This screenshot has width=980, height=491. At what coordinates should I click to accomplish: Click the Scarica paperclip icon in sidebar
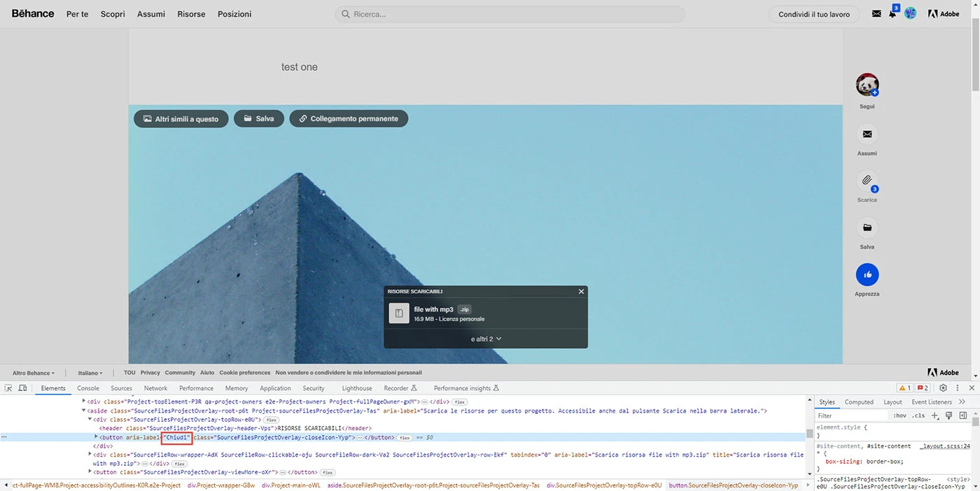(x=867, y=181)
